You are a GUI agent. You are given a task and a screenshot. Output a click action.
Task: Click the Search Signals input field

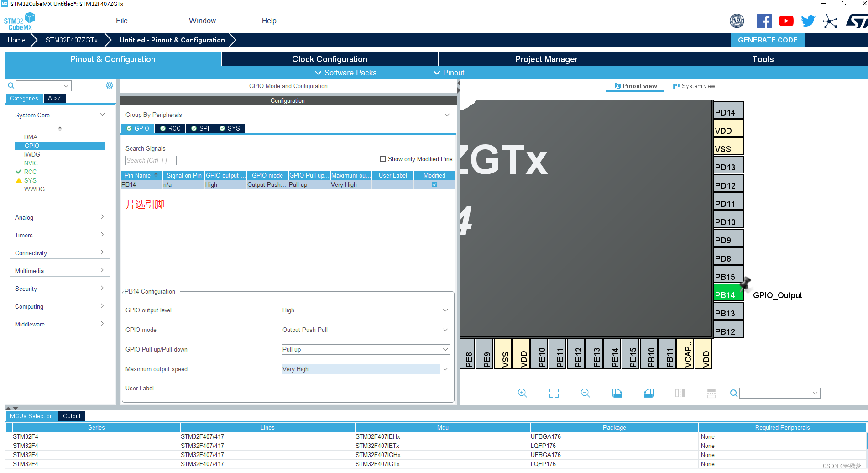(x=151, y=160)
